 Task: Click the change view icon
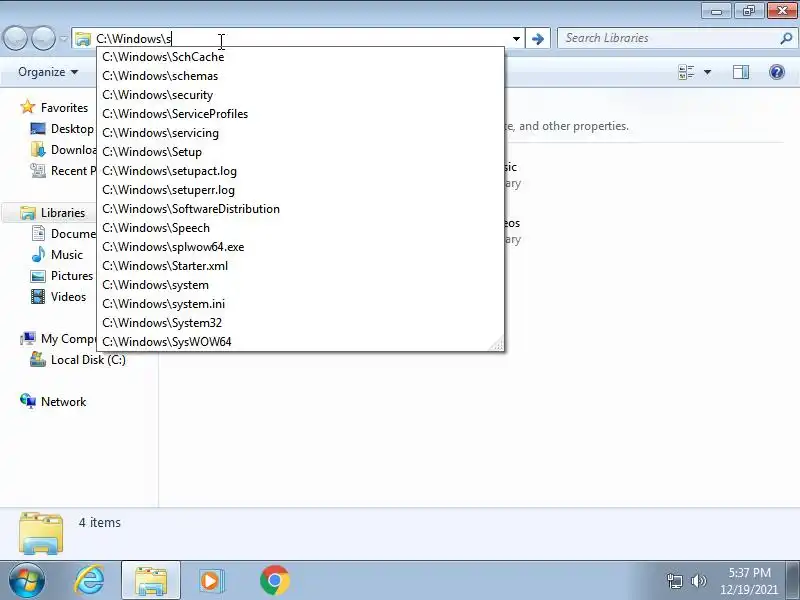point(686,72)
